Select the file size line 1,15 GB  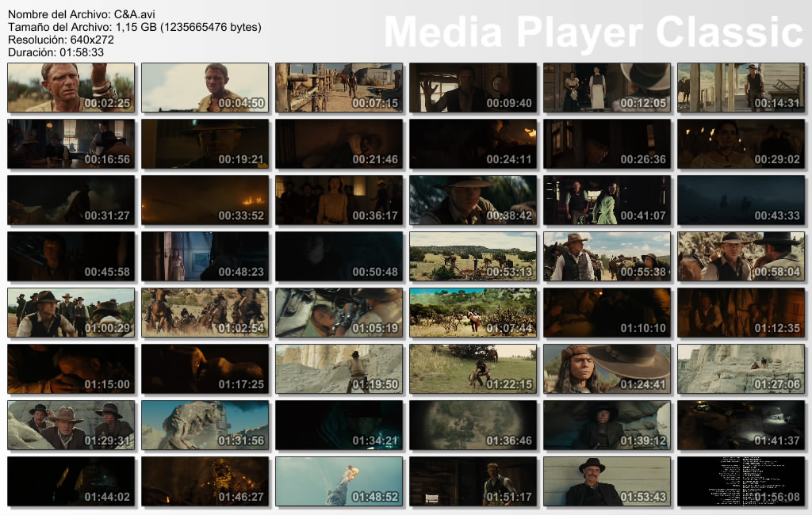pyautogui.click(x=135, y=27)
